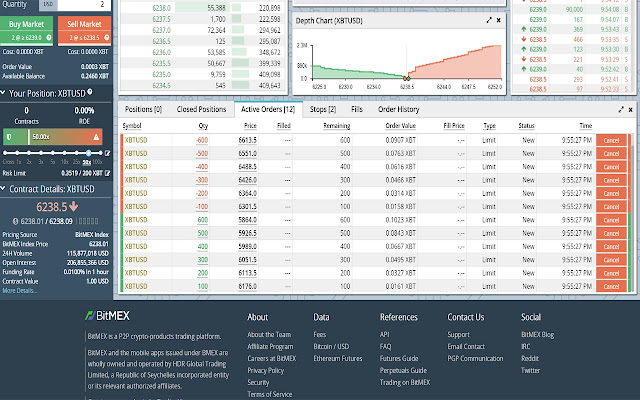
Task: Open Privacy Policy footer link
Action: 265,370
